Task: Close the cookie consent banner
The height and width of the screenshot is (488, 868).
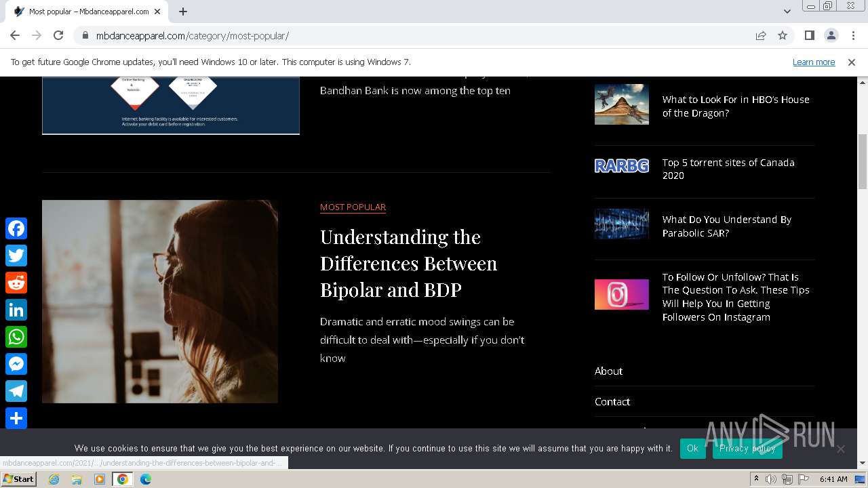Action: pyautogui.click(x=841, y=449)
